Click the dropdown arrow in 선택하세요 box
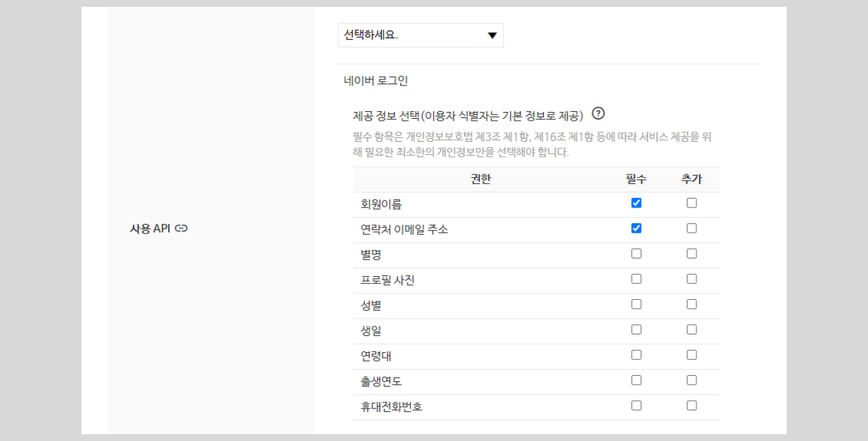The image size is (868, 441). tap(492, 35)
